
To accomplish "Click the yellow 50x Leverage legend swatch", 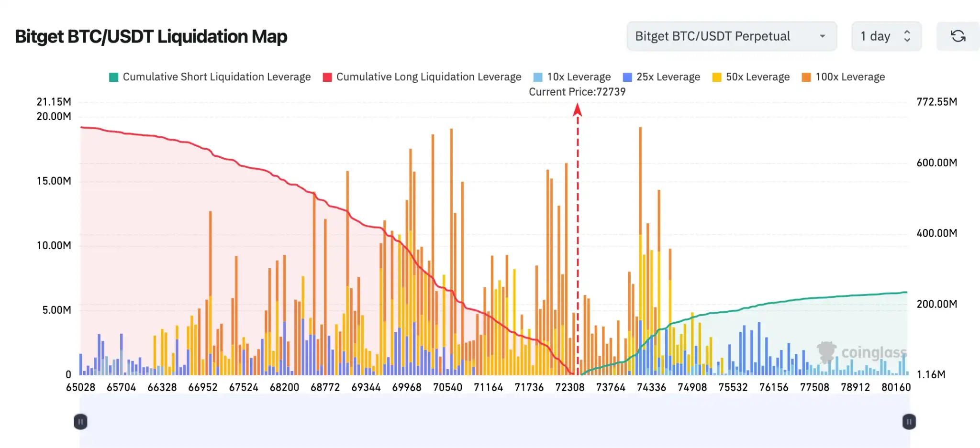I will click(x=717, y=77).
